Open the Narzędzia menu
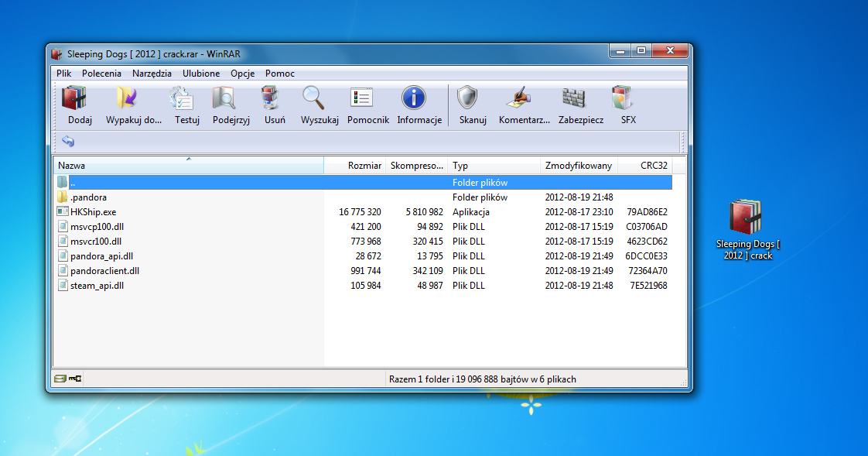Image resolution: width=868 pixels, height=456 pixels. (x=152, y=73)
